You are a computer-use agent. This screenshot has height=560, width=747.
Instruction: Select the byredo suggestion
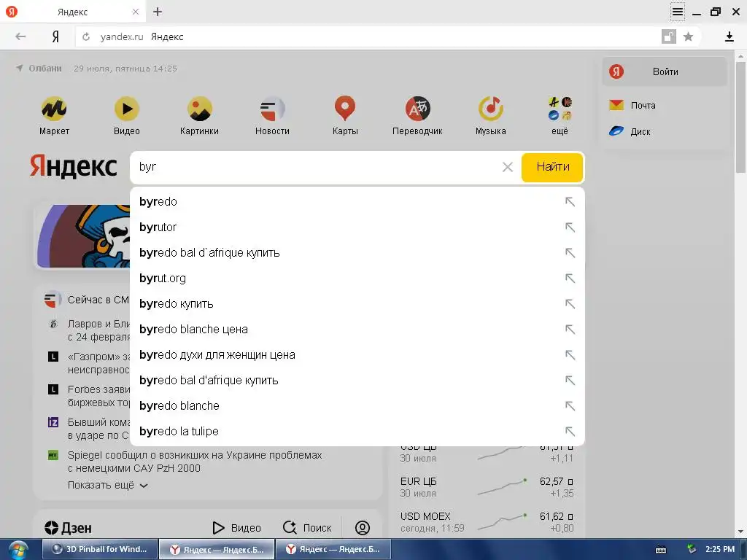pos(357,201)
